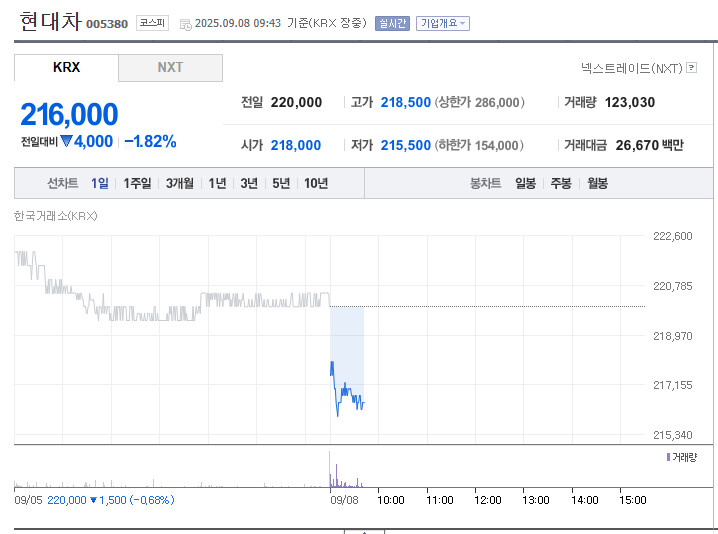
Task: Select the 1주일 line chart period
Action: [137, 183]
